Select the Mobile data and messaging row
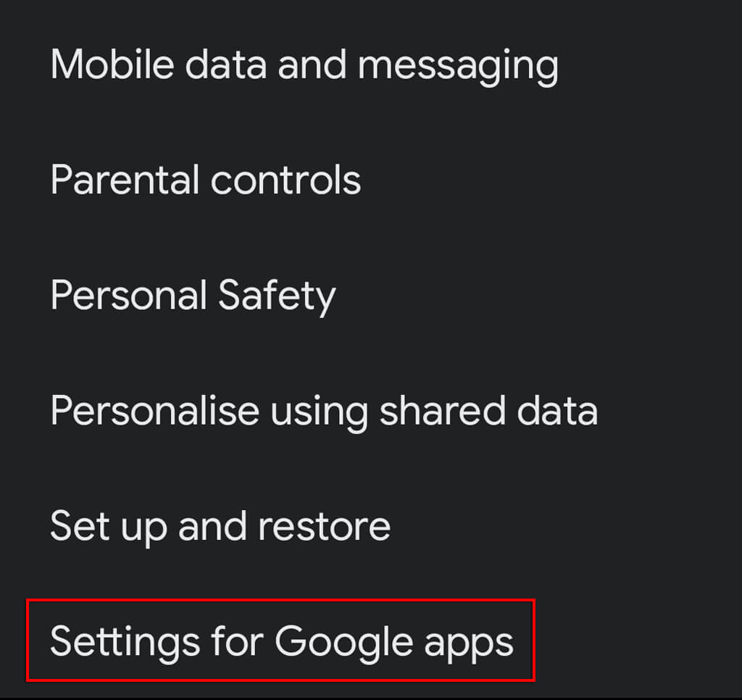This screenshot has width=742, height=700. 371,64
